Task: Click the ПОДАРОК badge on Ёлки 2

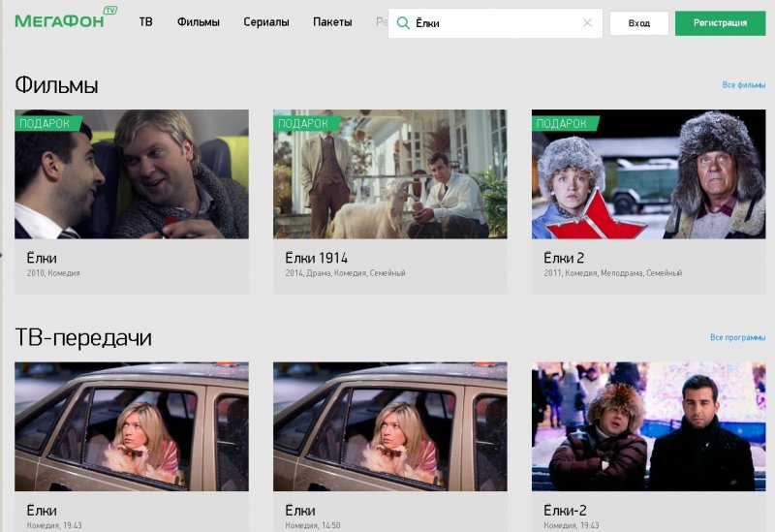Action: coord(563,123)
